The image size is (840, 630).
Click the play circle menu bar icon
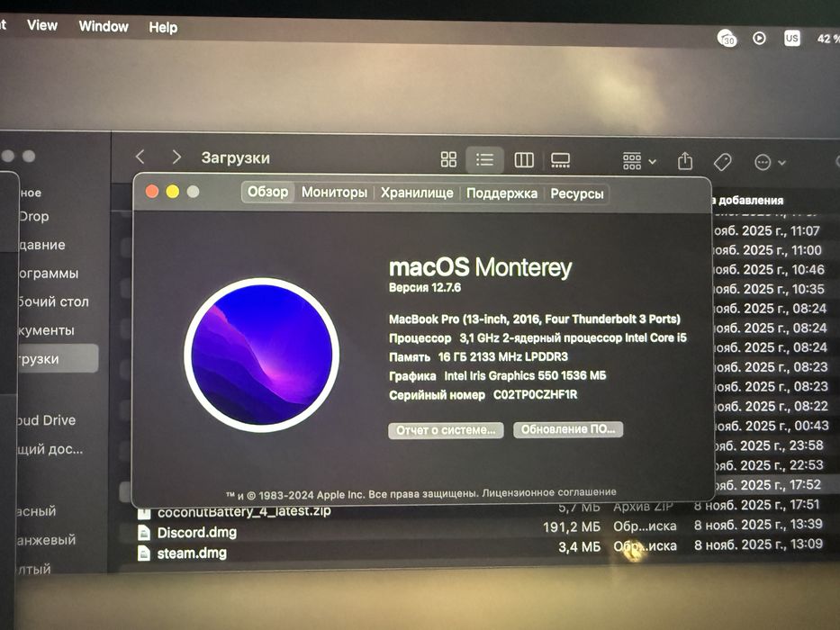(x=759, y=38)
